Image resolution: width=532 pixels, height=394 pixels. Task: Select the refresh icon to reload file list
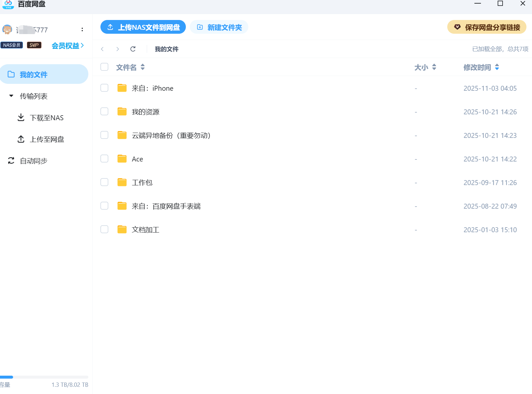coord(133,49)
